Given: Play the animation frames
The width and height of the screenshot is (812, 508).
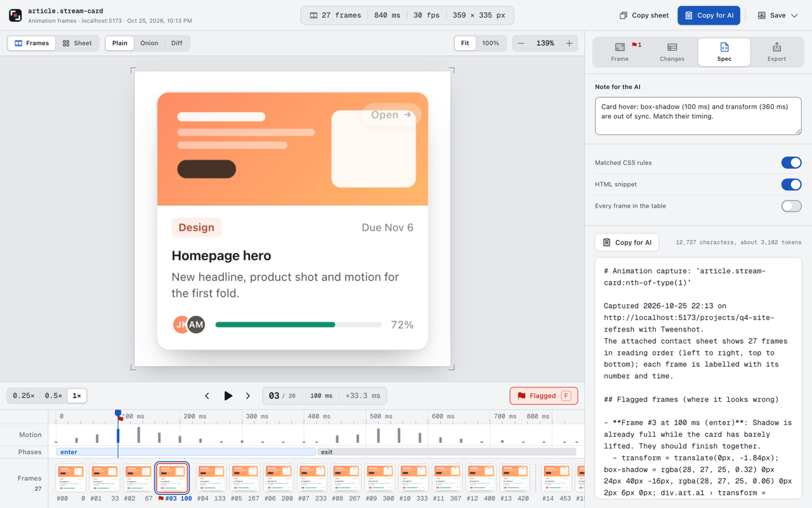Looking at the screenshot, I should pyautogui.click(x=228, y=396).
